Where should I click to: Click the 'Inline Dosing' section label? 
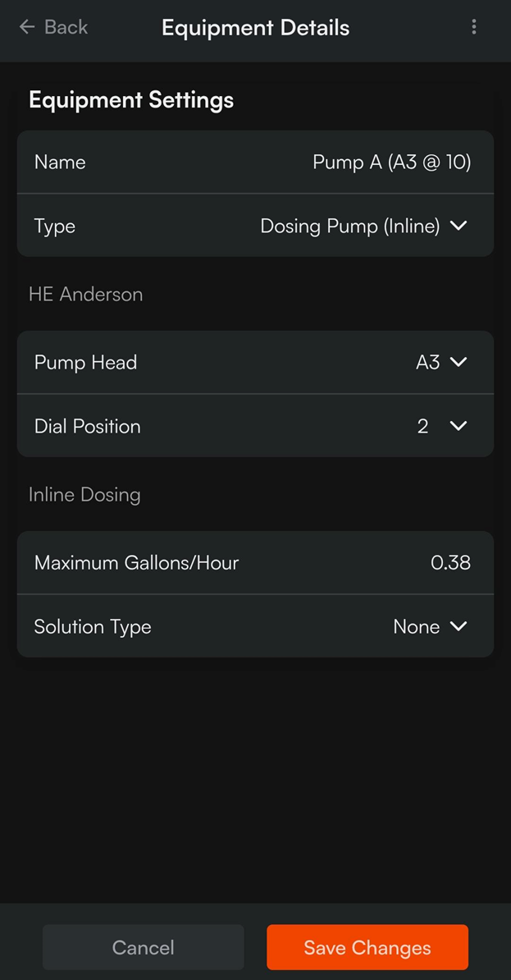click(84, 494)
